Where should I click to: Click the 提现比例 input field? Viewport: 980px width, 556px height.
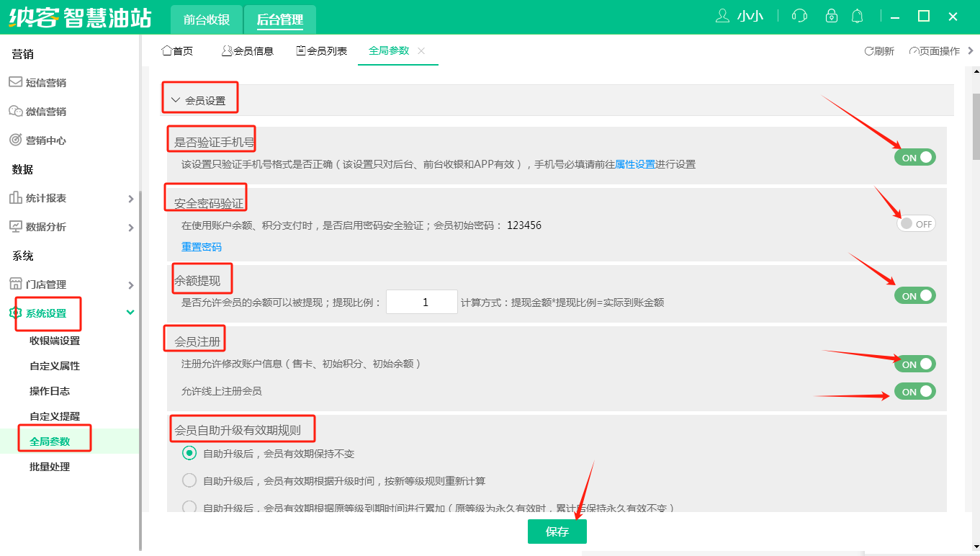(x=421, y=302)
